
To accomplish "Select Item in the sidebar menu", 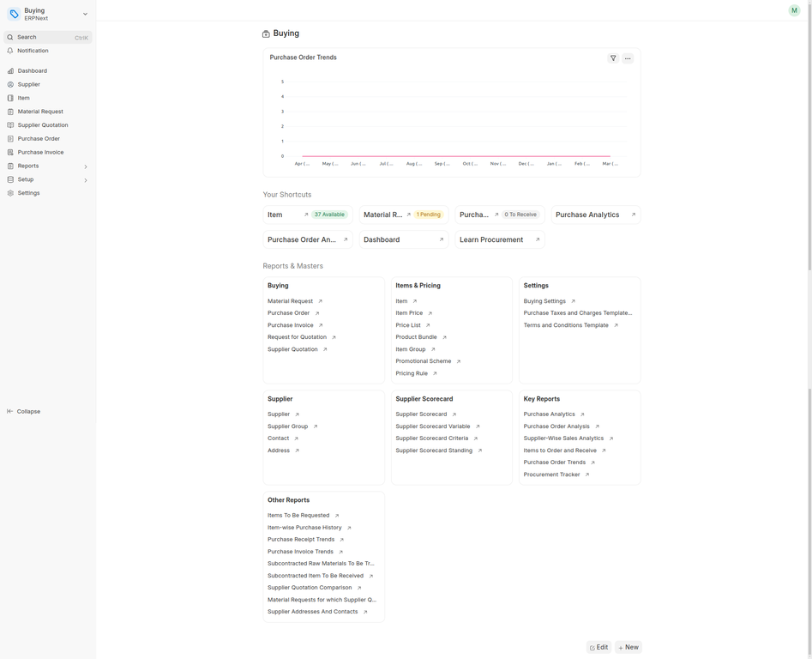I will click(24, 98).
